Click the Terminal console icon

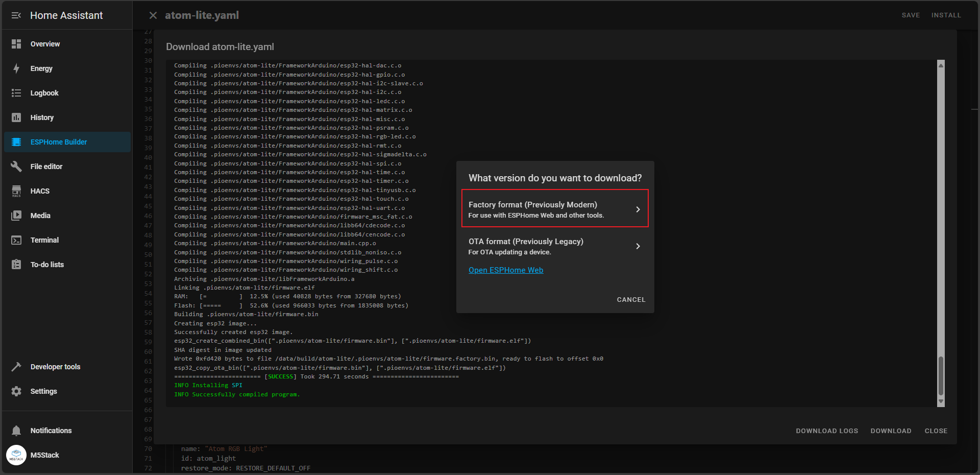[x=16, y=240]
